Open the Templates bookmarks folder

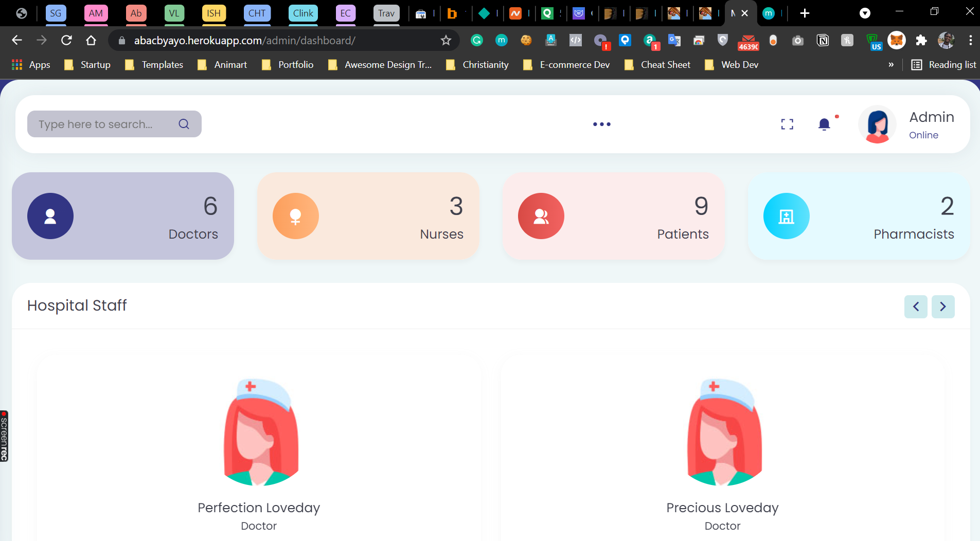click(x=154, y=64)
